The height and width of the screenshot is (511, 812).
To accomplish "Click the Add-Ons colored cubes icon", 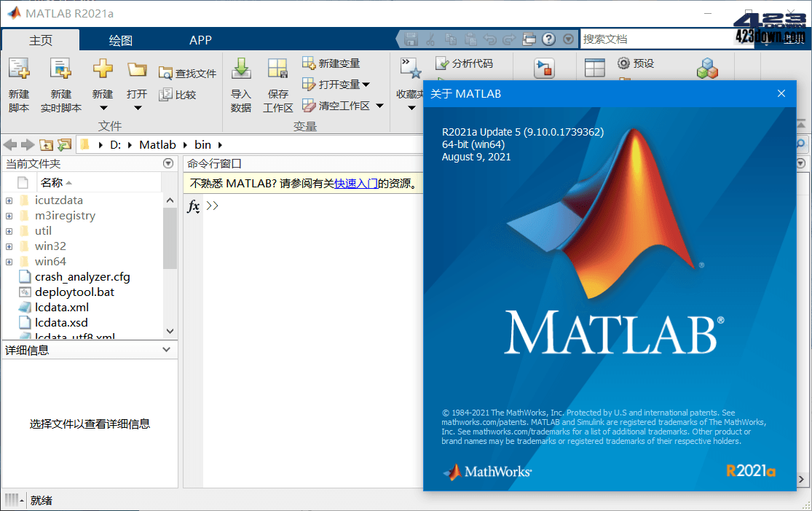I will (707, 68).
